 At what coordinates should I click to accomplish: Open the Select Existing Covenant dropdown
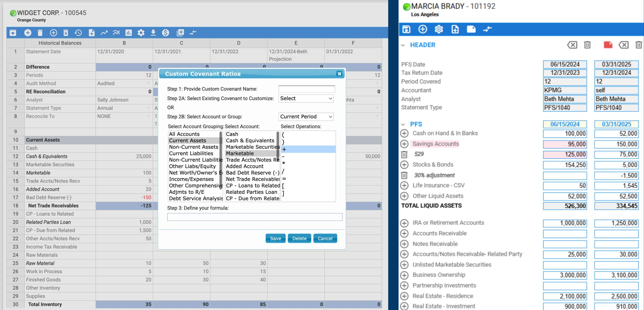click(x=306, y=99)
